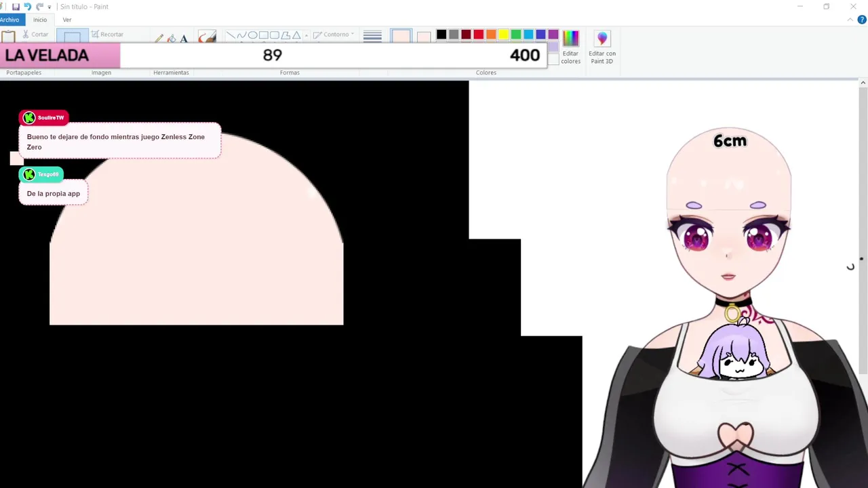868x488 pixels.
Task: Select the Color 1 foreground box
Action: coord(401,37)
